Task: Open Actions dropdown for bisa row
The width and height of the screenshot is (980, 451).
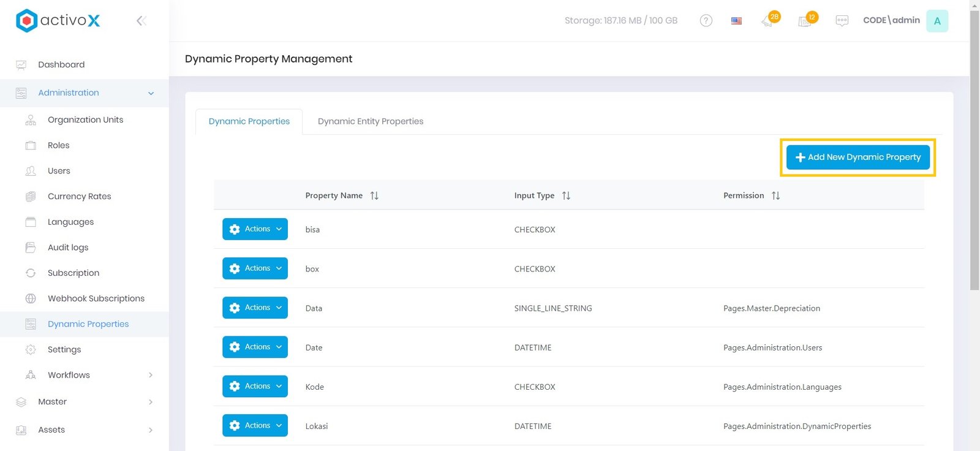Action: pyautogui.click(x=255, y=229)
